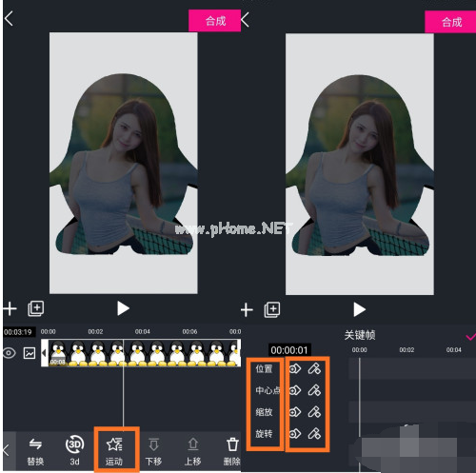The image size is (476, 473).
Task: Play the preview in the left screen
Action: 123,308
